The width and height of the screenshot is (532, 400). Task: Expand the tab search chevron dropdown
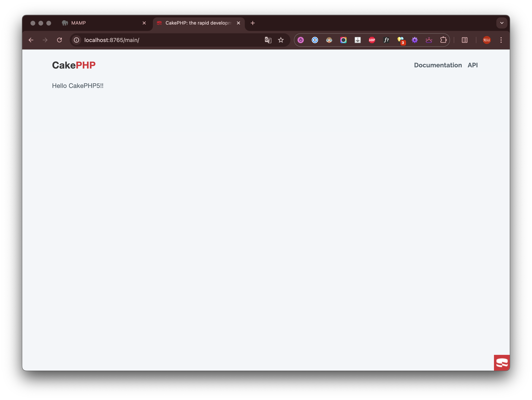[502, 23]
